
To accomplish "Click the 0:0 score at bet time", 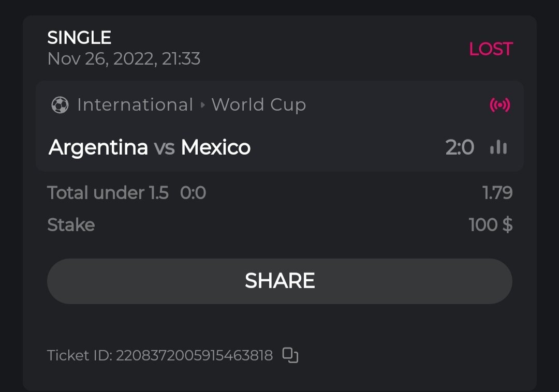I will coord(193,193).
